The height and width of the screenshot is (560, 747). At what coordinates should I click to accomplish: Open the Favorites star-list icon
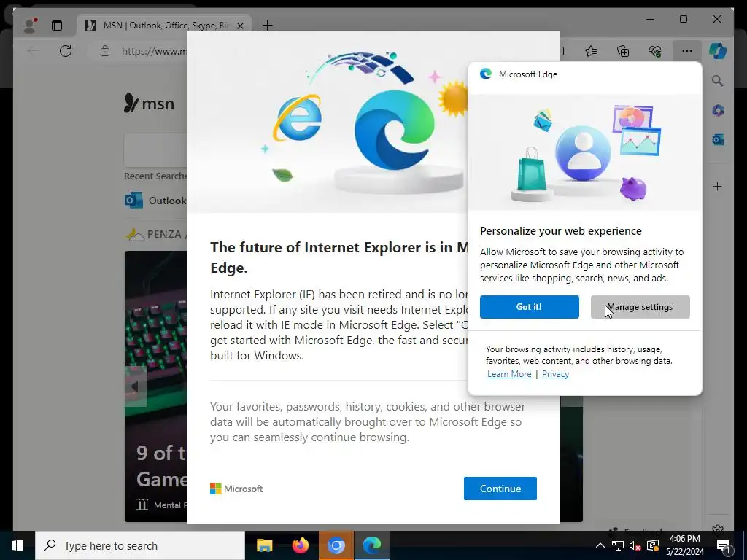pyautogui.click(x=591, y=51)
